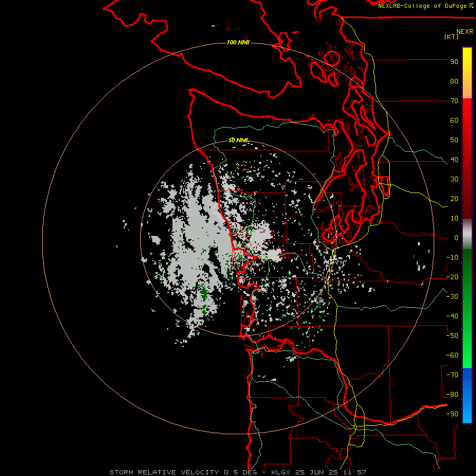Click the 80 value on the velocity scale
Viewport: 476px width, 476px height.
(454, 81)
